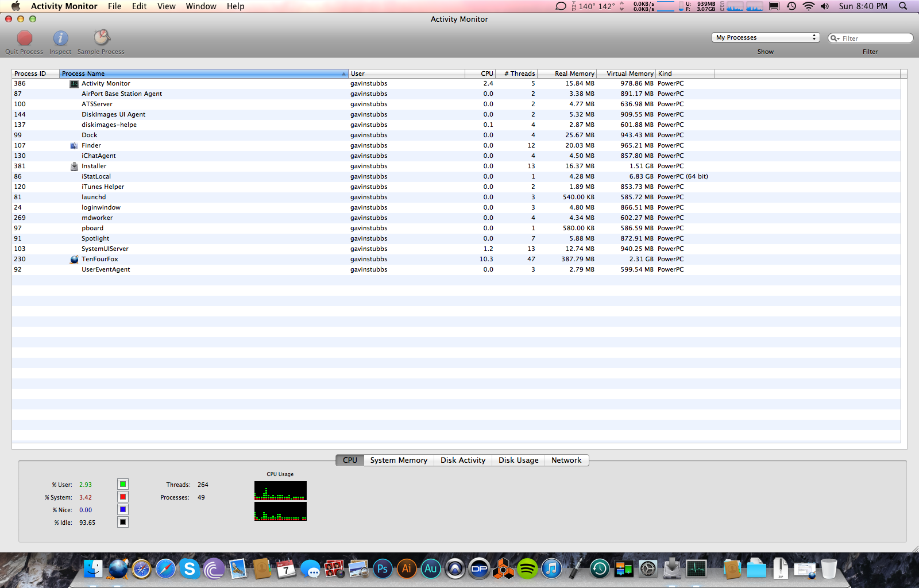The image size is (919, 588).
Task: Open System Preferences gear in the Dock
Action: pos(648,568)
